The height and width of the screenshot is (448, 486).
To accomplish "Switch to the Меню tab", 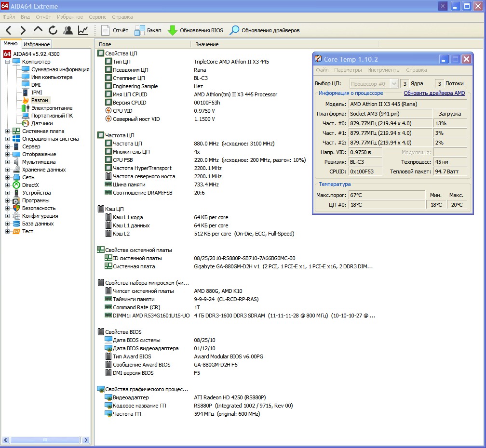I will [11, 44].
